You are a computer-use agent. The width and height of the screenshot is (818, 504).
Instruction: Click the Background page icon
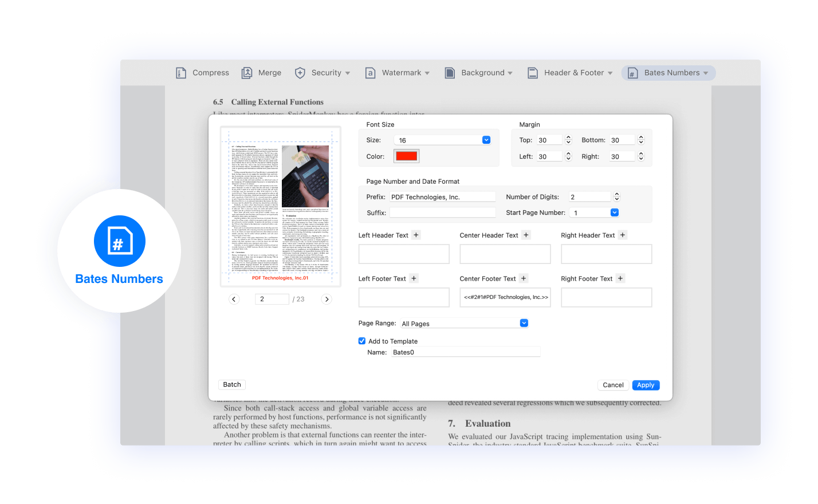click(450, 73)
